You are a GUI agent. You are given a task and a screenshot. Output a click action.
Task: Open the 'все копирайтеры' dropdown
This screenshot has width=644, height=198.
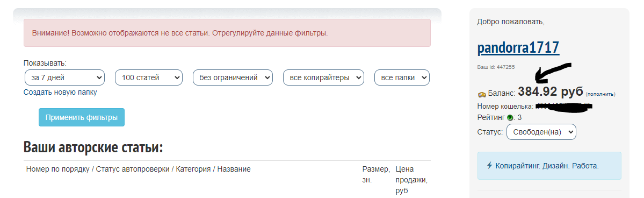(323, 77)
